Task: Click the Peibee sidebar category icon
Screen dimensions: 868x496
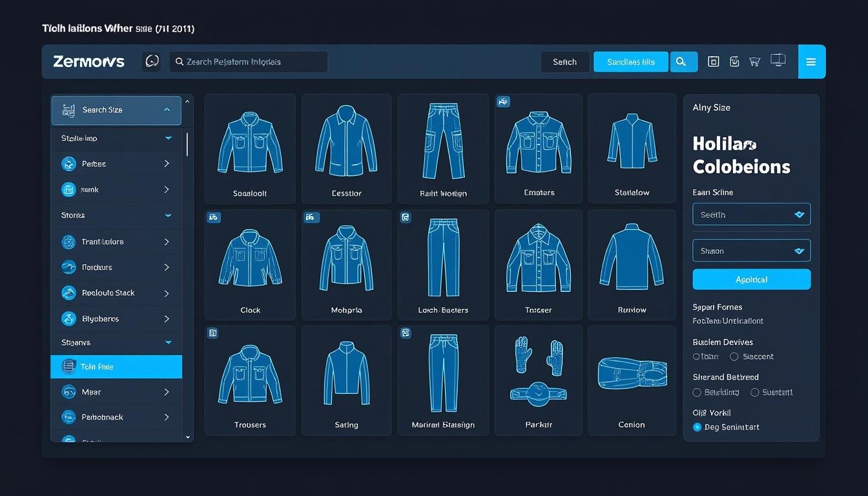Action: (68, 164)
